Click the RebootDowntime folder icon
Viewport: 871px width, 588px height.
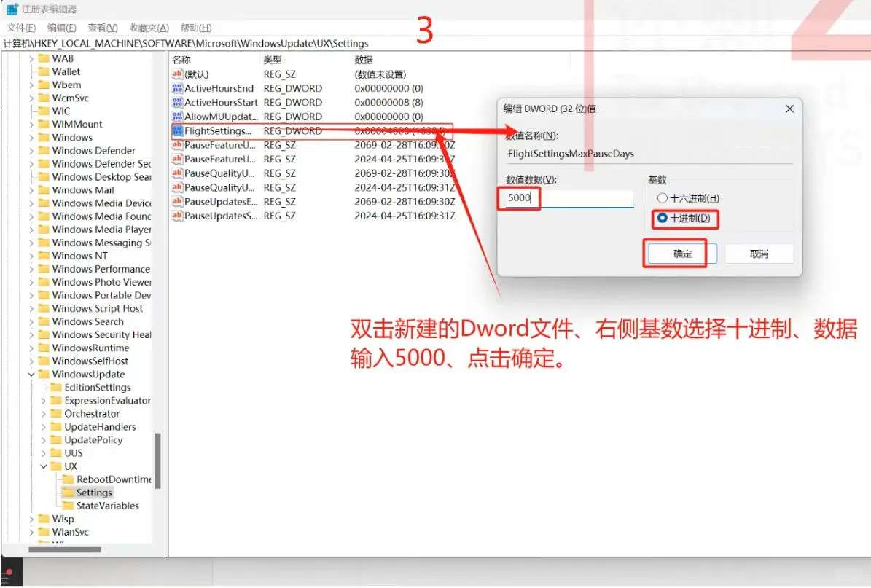(68, 479)
